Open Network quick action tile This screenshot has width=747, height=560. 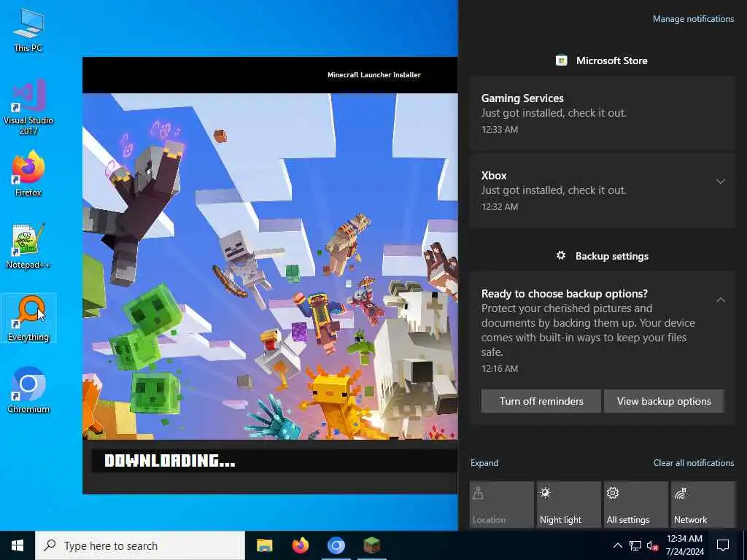pyautogui.click(x=703, y=505)
